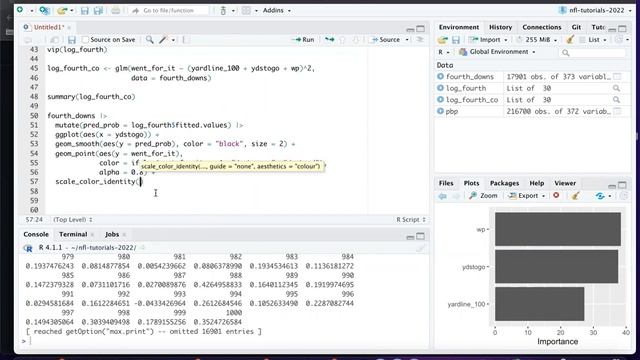This screenshot has height=360, width=640.
Task: Focus the Go to file/function field
Action: pos(169,11)
